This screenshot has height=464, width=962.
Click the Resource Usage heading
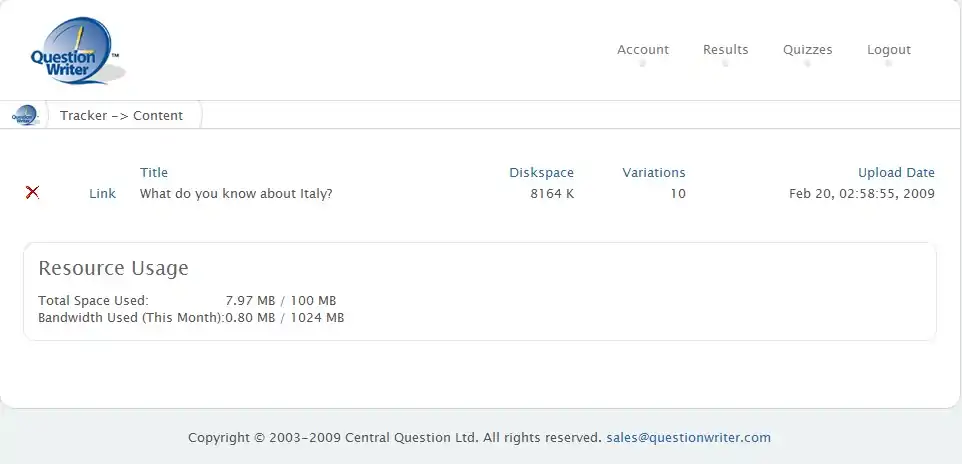[113, 268]
